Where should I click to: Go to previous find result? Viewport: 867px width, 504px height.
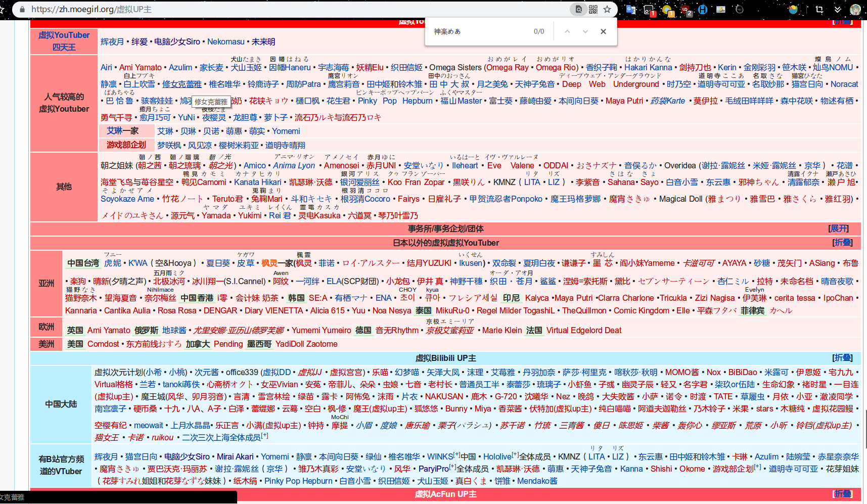(567, 31)
